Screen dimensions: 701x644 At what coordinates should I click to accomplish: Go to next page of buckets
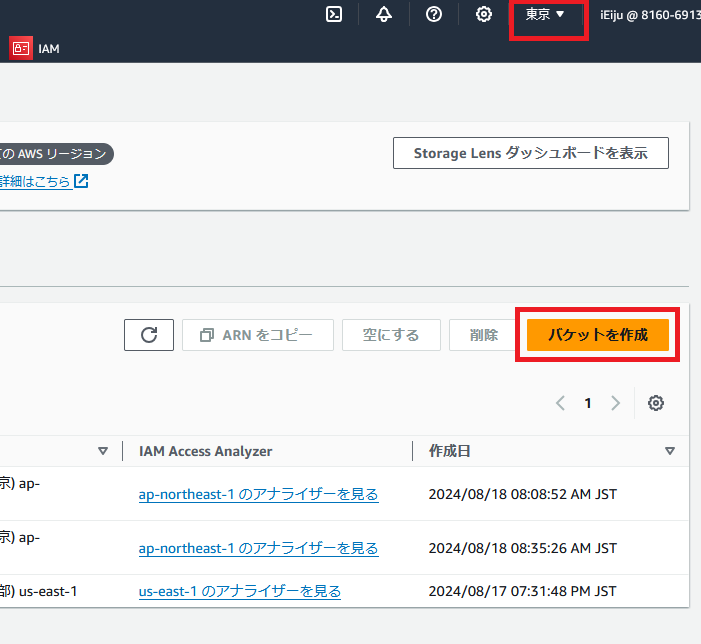pyautogui.click(x=616, y=403)
